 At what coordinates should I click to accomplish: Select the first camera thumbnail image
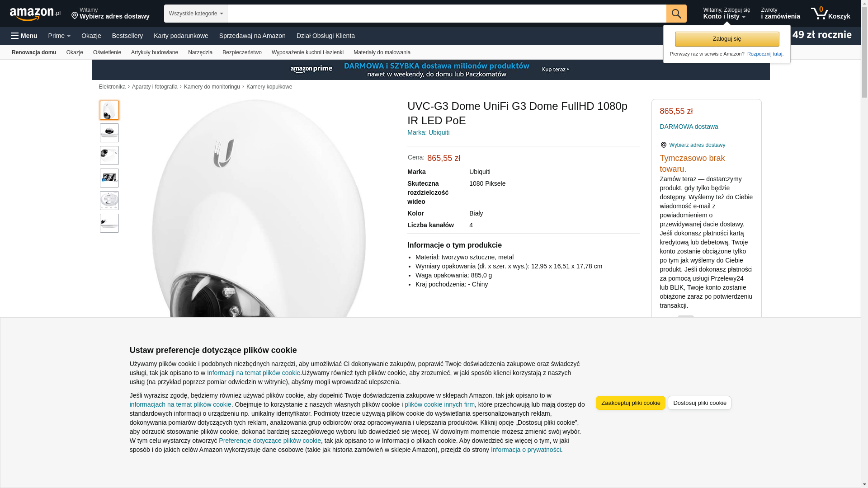point(109,110)
